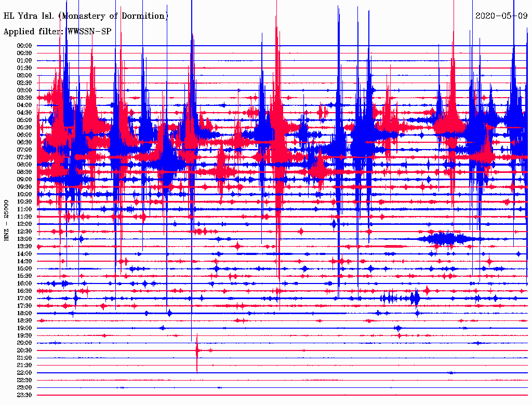The height and width of the screenshot is (405, 532).
Task: Click the 19:30 time label
Action: (24, 336)
